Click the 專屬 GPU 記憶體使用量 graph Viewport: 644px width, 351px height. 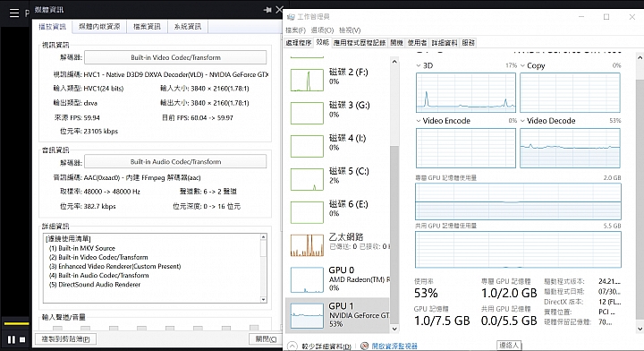coord(518,201)
